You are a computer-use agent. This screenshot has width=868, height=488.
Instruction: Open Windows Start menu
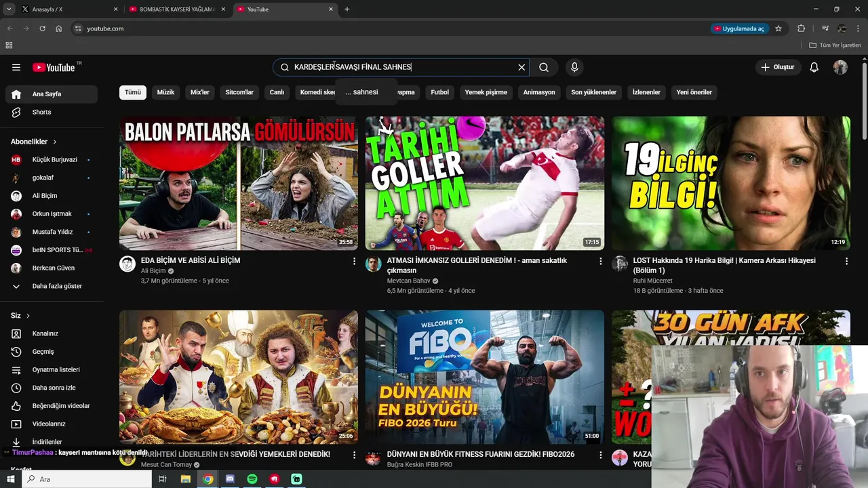tap(10, 479)
